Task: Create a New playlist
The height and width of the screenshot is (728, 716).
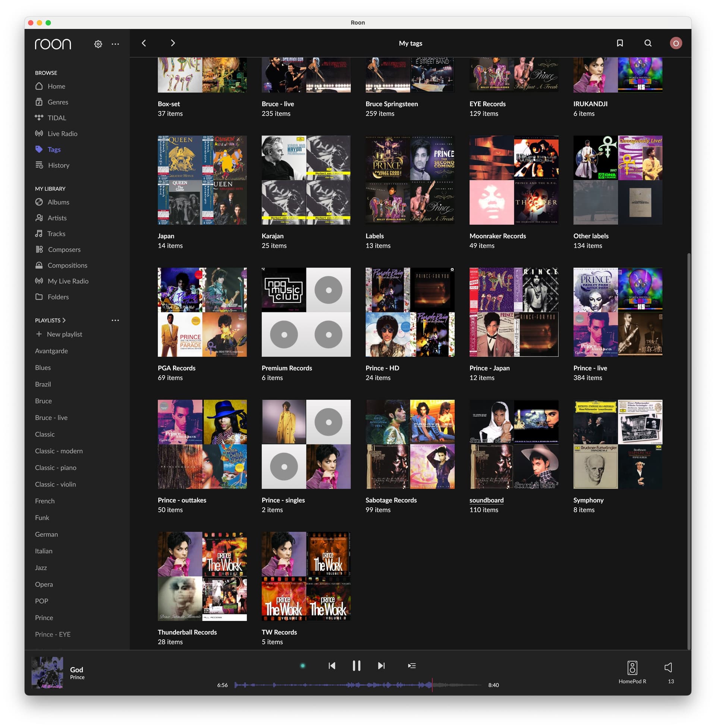Action: pyautogui.click(x=59, y=334)
